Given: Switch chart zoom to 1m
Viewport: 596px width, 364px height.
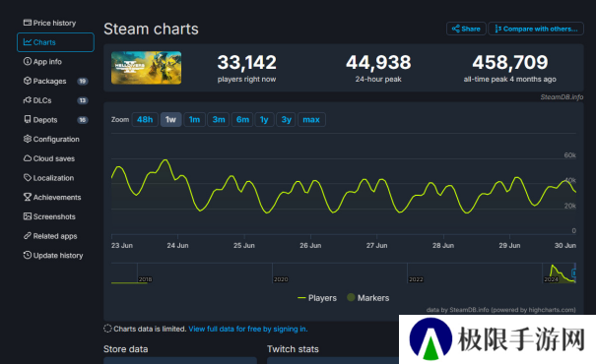Looking at the screenshot, I should pos(194,120).
